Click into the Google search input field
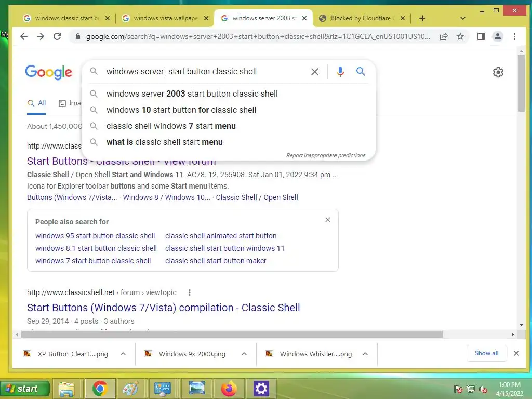This screenshot has height=399, width=532. [x=204, y=72]
